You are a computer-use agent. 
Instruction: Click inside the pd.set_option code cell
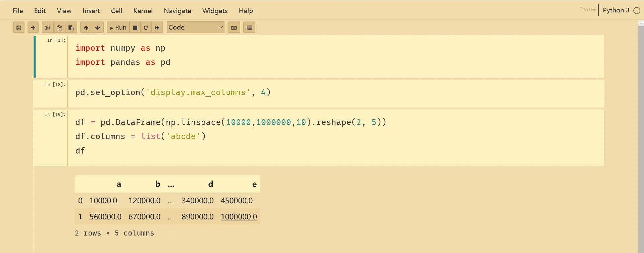[336, 93]
